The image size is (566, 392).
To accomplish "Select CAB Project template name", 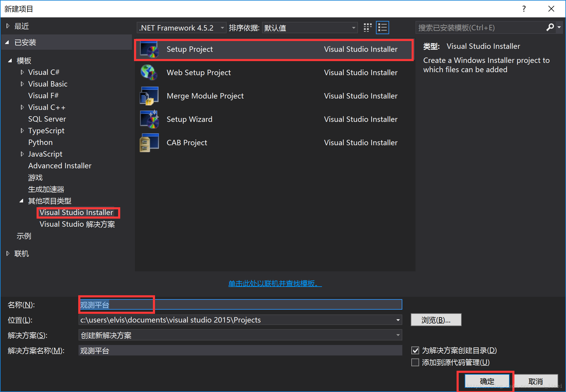I will tap(187, 143).
